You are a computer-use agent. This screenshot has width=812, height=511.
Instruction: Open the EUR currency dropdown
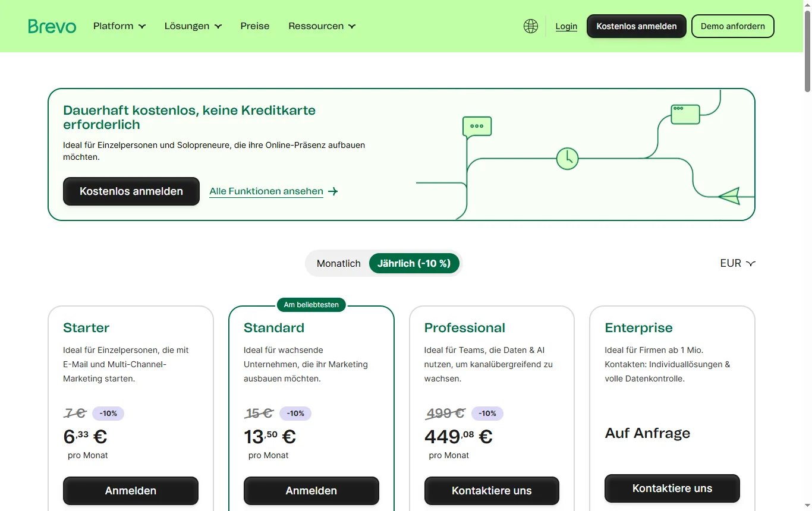point(738,263)
